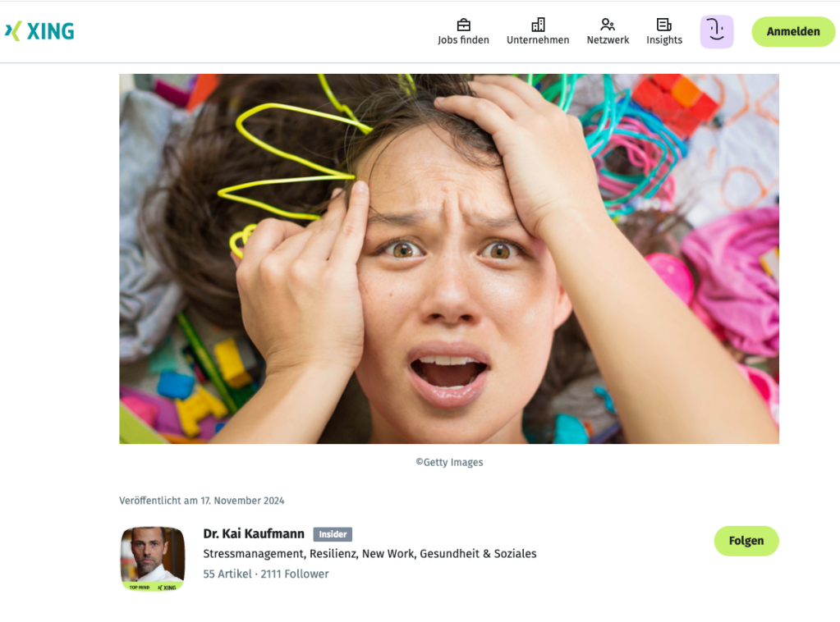Click the Insider badge next to the author
This screenshot has height=622, width=840.
(333, 534)
